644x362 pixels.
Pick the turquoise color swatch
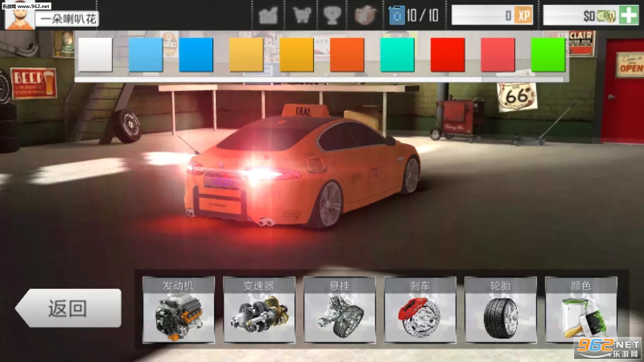(x=397, y=55)
